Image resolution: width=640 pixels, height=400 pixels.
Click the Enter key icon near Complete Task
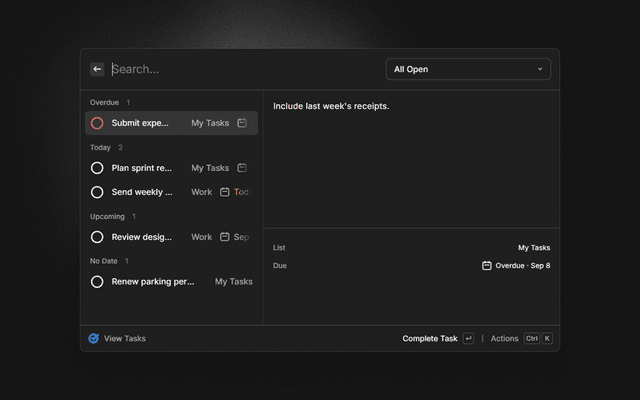469,338
